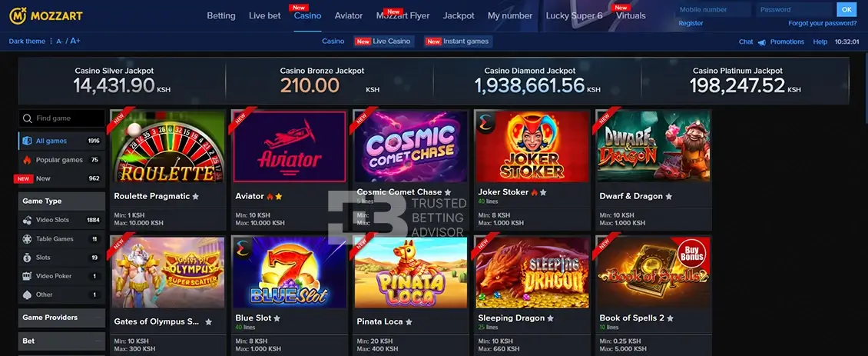The width and height of the screenshot is (868, 356).
Task: Toggle favorite star on Sleeping Dragon
Action: click(550, 318)
